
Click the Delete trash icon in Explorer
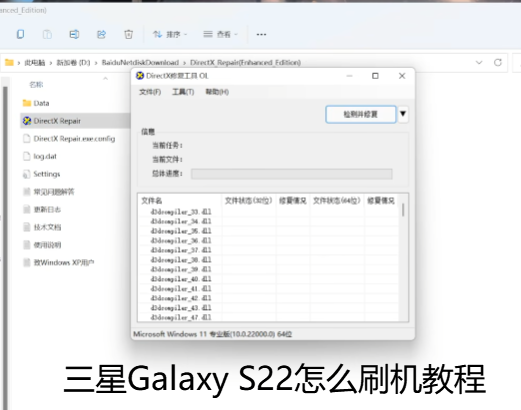(128, 34)
